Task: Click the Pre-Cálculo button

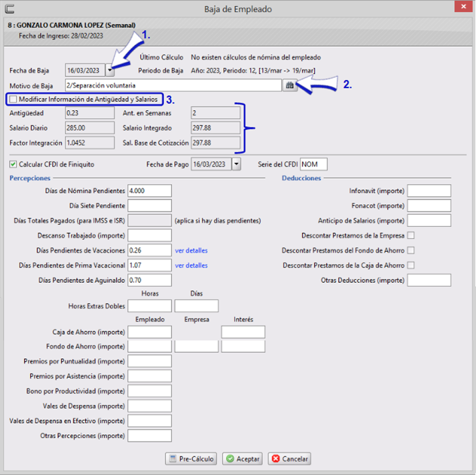Action: 191,458
